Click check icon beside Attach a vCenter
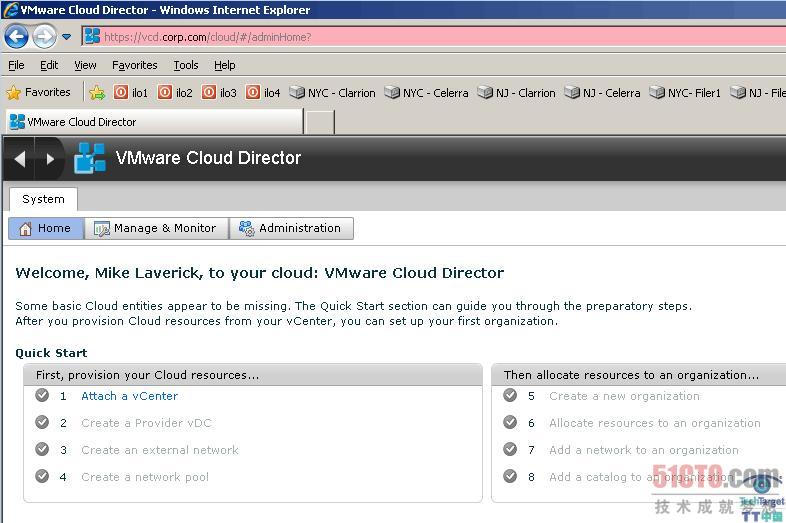This screenshot has height=523, width=786. [x=42, y=395]
